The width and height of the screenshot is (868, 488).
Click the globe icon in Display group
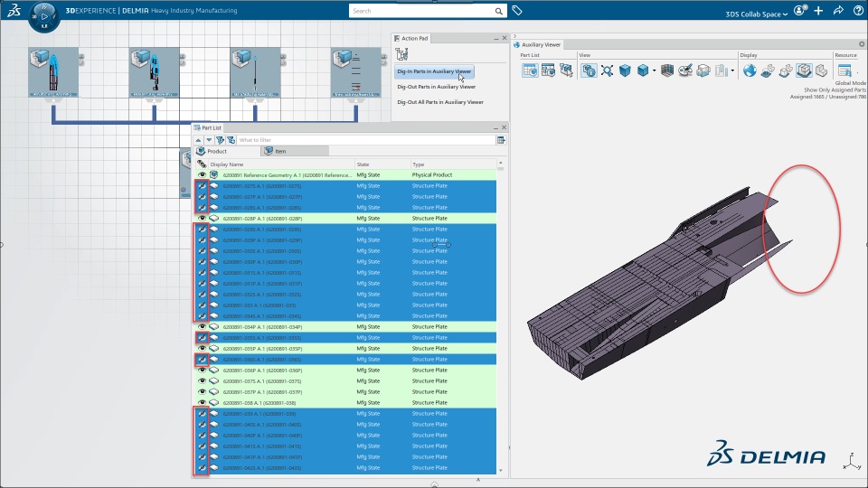pos(750,70)
